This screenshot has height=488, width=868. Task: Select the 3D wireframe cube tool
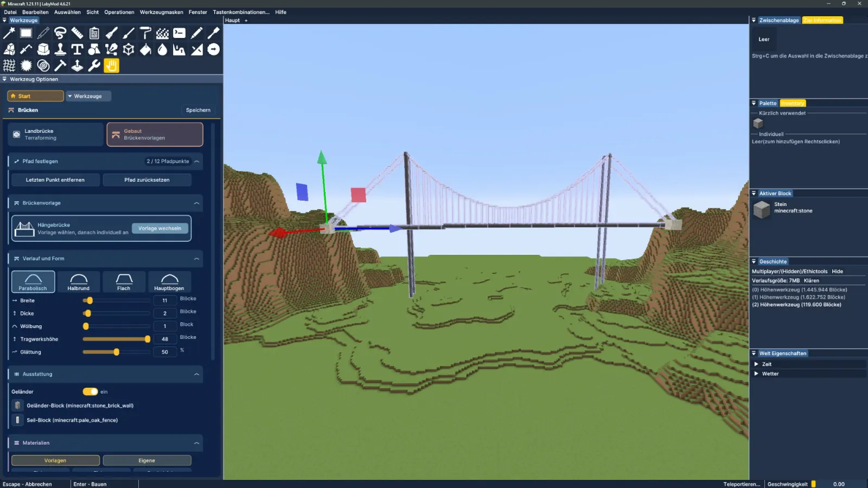click(129, 49)
